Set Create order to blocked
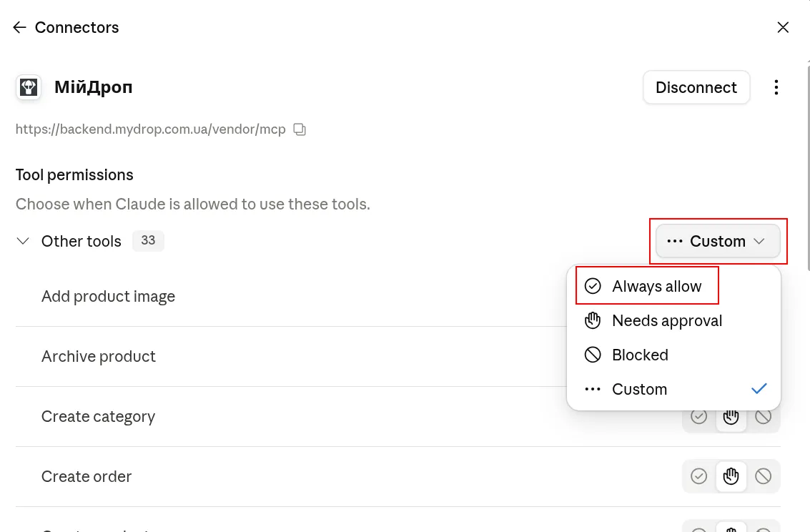 [x=763, y=476]
